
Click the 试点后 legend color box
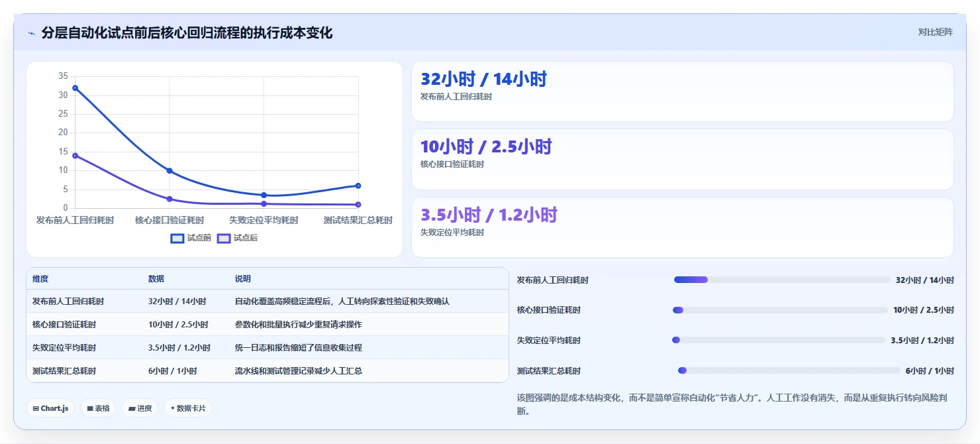tap(224, 239)
